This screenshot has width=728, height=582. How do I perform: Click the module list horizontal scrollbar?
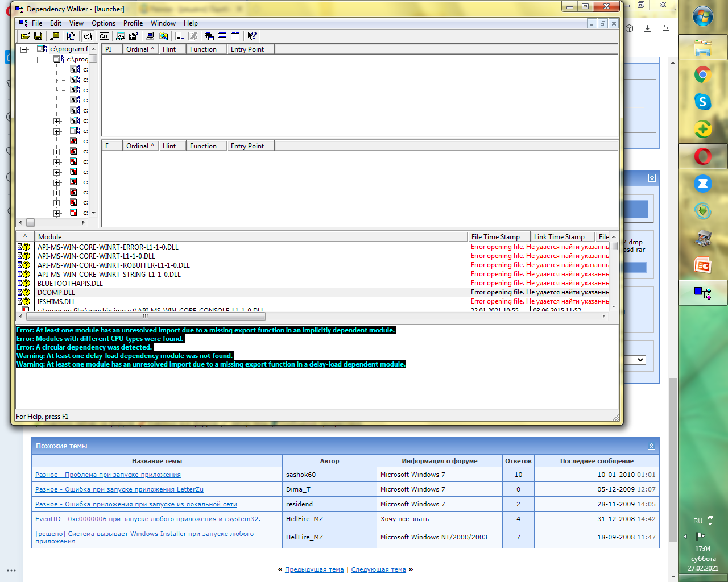pos(146,316)
